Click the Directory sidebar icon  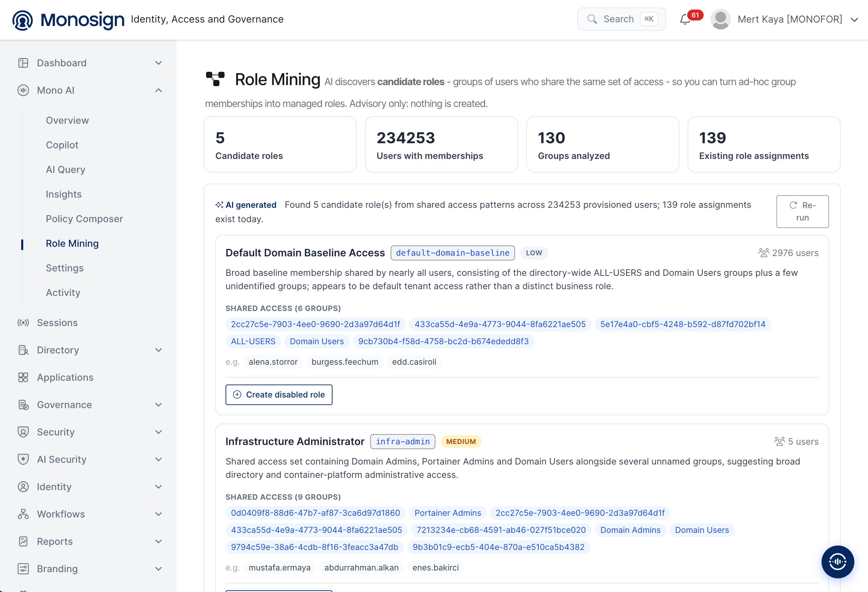23,350
